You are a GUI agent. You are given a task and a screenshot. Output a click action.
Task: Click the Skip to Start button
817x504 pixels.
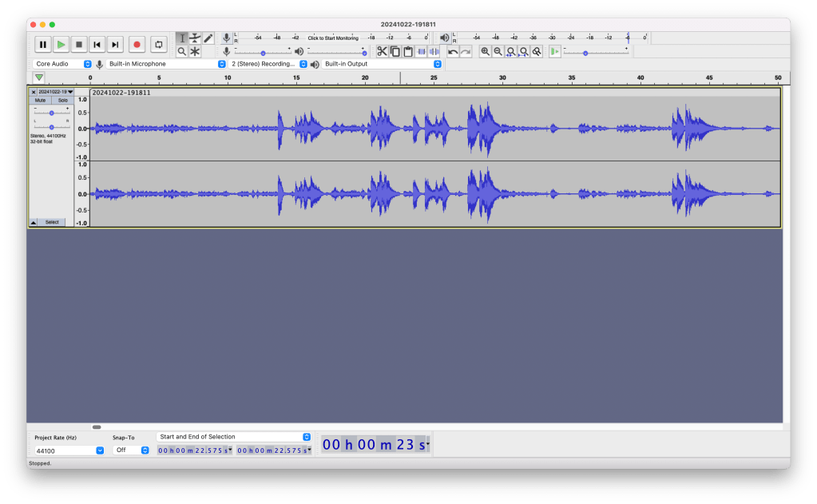(x=97, y=45)
